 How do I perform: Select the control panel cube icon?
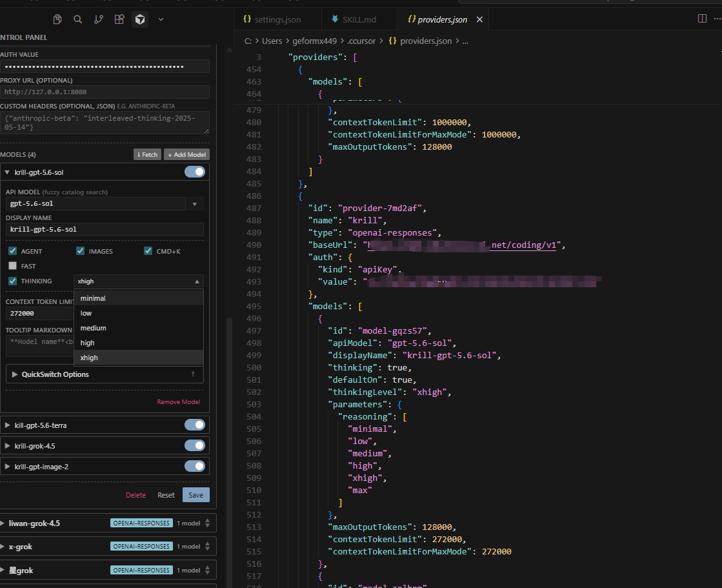tap(140, 19)
